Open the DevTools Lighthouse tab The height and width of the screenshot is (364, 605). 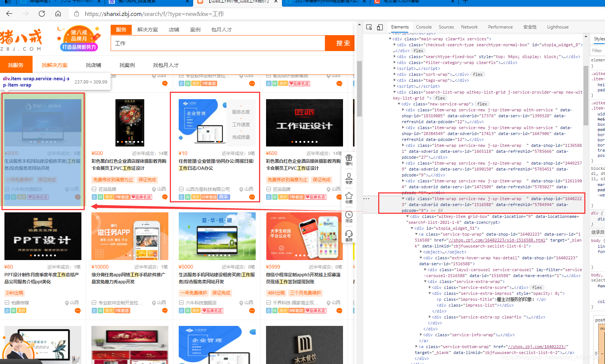[x=558, y=27]
